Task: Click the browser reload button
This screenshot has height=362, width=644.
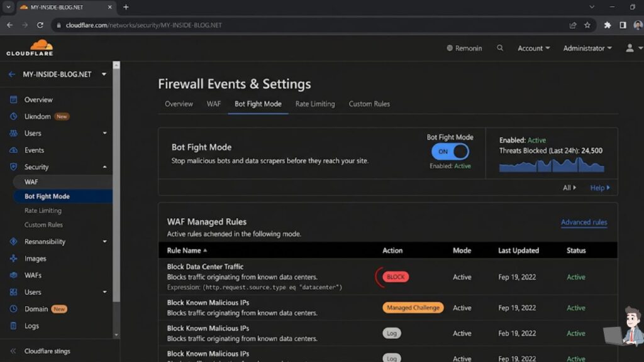Action: coord(40,25)
